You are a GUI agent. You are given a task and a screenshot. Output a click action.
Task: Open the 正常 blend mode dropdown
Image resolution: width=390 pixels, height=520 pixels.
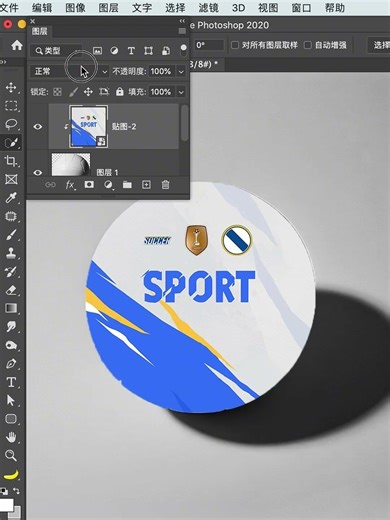[x=69, y=71]
